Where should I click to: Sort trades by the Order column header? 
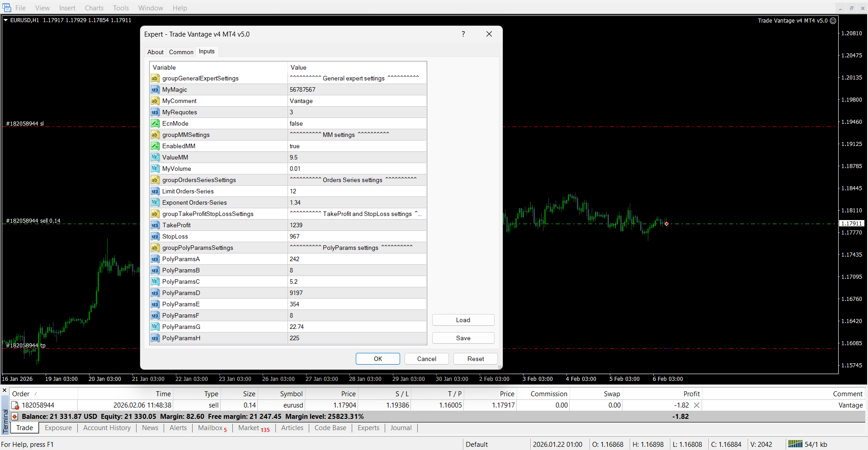pos(21,394)
